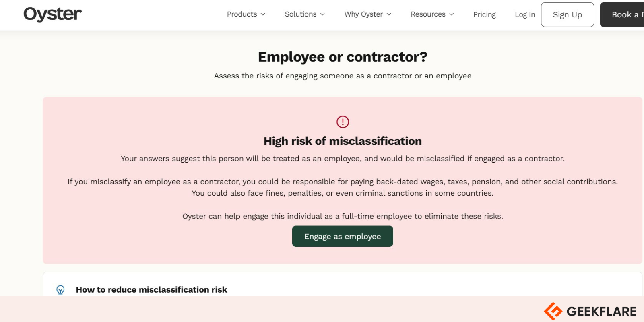Select the Why Oyster navigation item

tap(363, 14)
